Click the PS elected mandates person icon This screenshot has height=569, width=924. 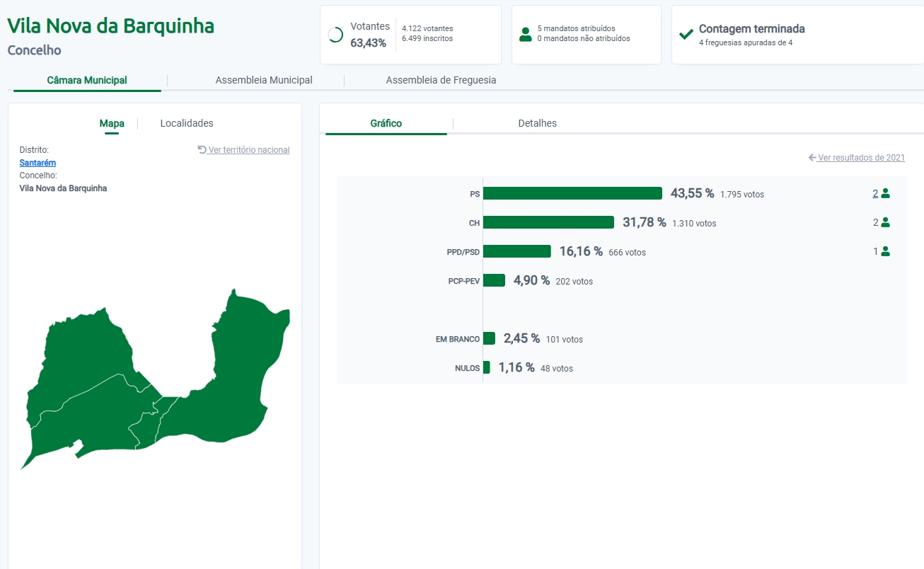[x=885, y=193]
